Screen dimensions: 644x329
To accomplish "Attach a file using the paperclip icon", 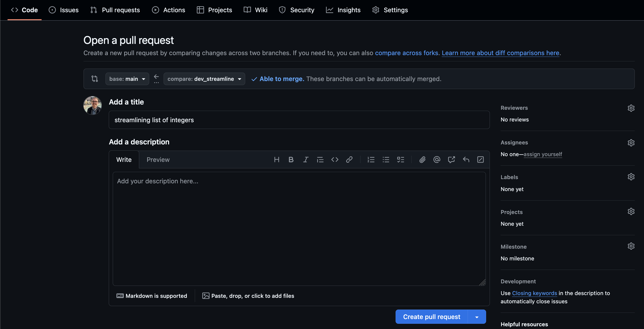I will [x=422, y=159].
